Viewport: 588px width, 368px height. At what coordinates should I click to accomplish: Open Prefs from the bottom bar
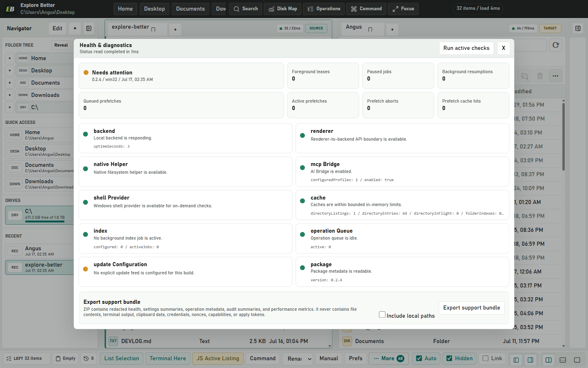click(356, 359)
